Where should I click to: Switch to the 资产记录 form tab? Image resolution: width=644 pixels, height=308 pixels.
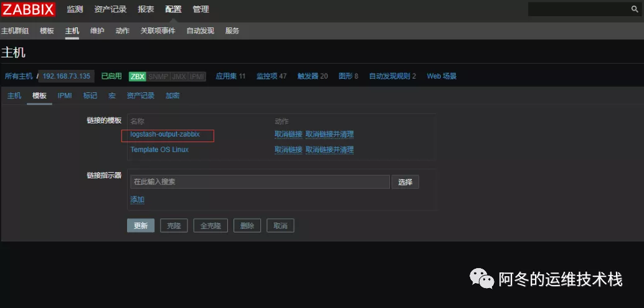pyautogui.click(x=141, y=96)
